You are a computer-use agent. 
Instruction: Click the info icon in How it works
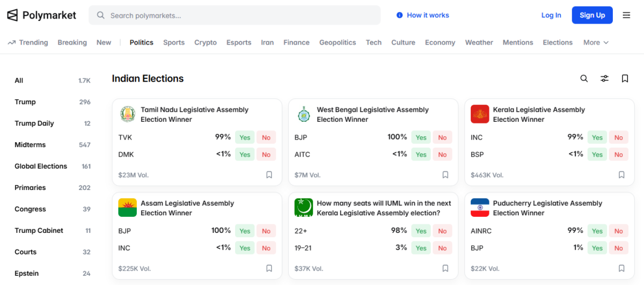[x=399, y=15]
